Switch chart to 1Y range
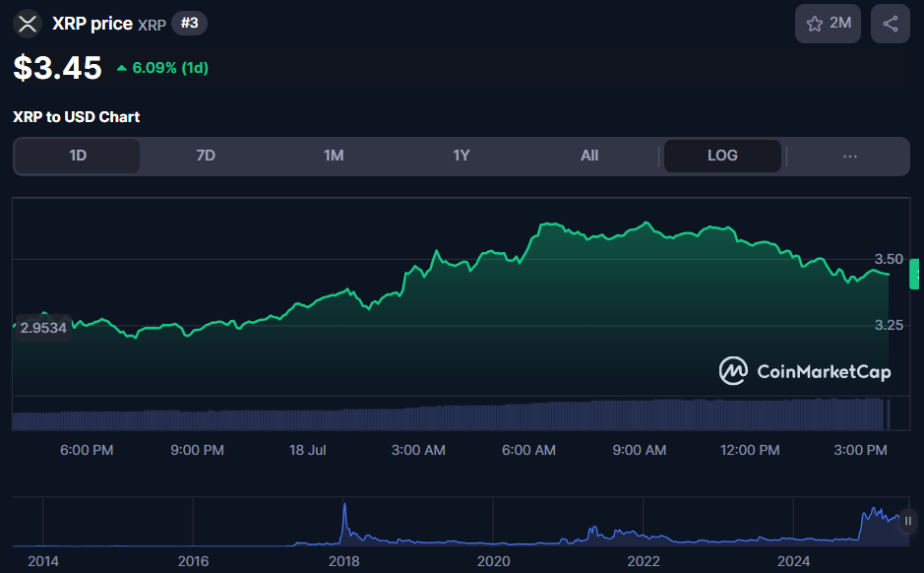Image resolution: width=924 pixels, height=573 pixels. [x=461, y=156]
